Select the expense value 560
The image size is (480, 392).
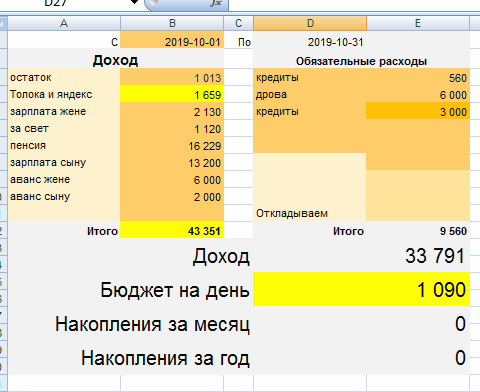click(418, 77)
